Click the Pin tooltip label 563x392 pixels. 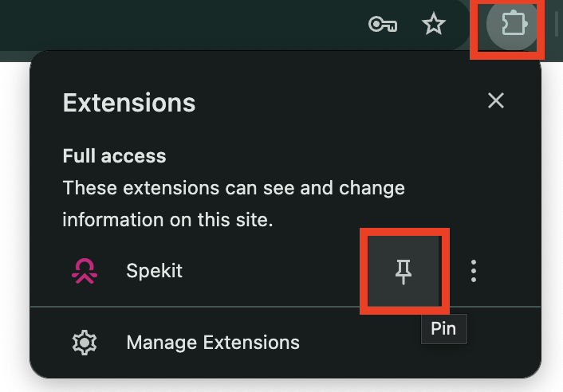(444, 328)
